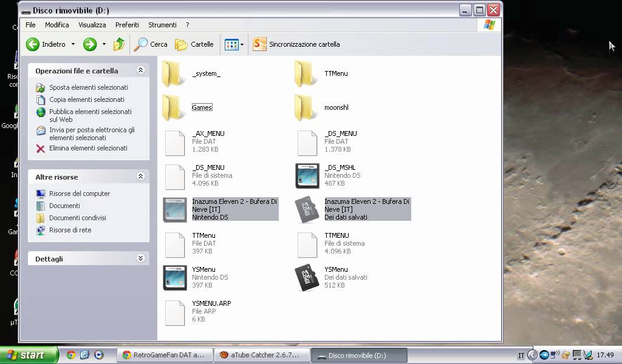
Task: Open the forward history dropdown arrow
Action: point(104,44)
